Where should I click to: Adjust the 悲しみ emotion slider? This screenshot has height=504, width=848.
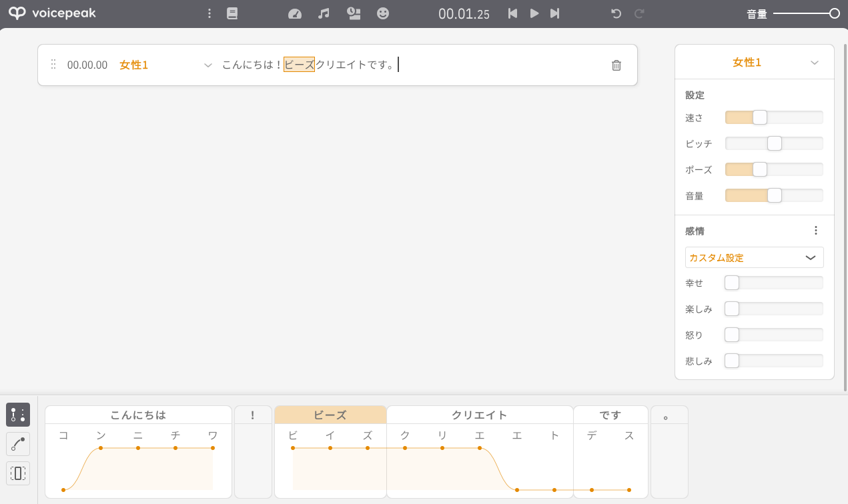[774, 361]
